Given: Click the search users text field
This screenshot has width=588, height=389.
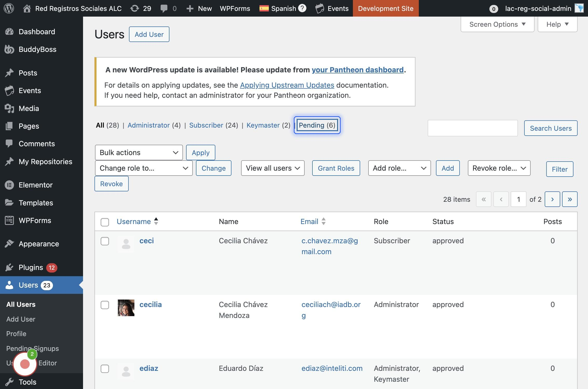Looking at the screenshot, I should point(472,128).
